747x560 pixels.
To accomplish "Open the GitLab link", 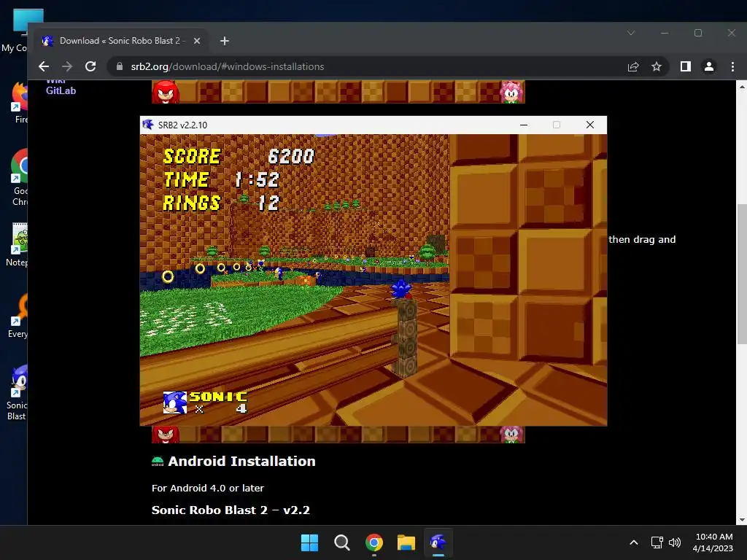I will pyautogui.click(x=61, y=90).
